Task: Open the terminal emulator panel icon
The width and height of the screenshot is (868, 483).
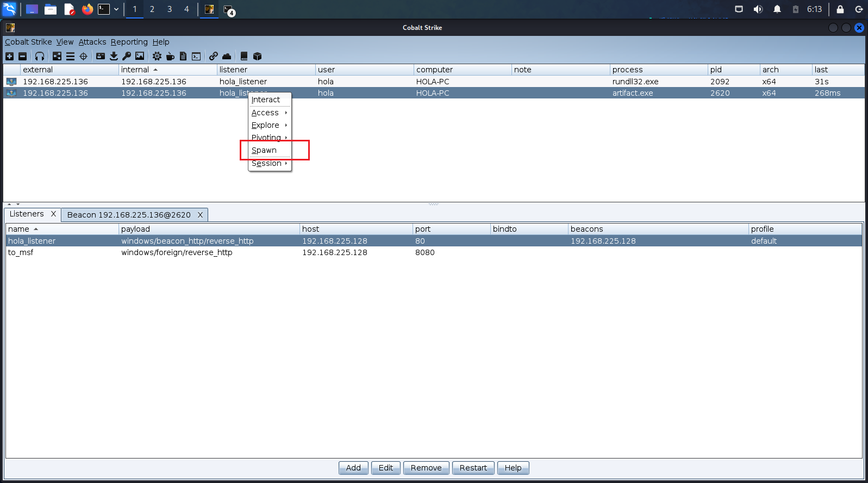Action: click(104, 9)
